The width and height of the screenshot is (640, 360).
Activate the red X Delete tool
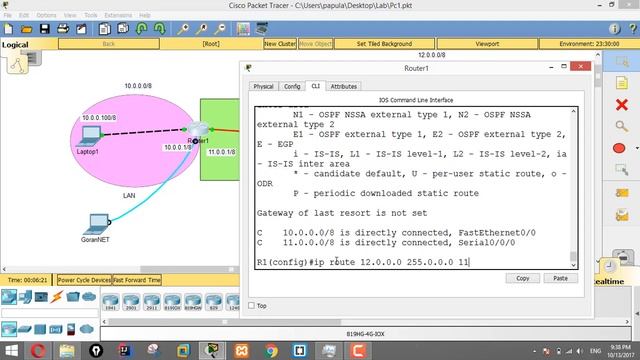pyautogui.click(x=622, y=105)
